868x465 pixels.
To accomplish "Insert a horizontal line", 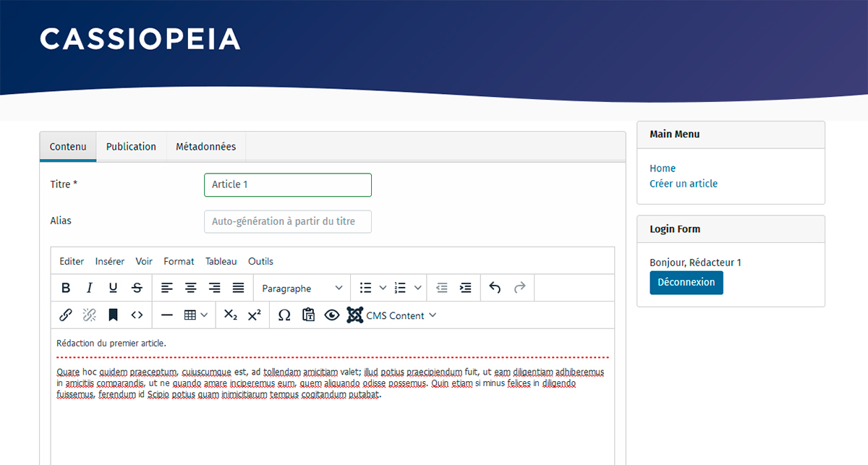I will 167,315.
